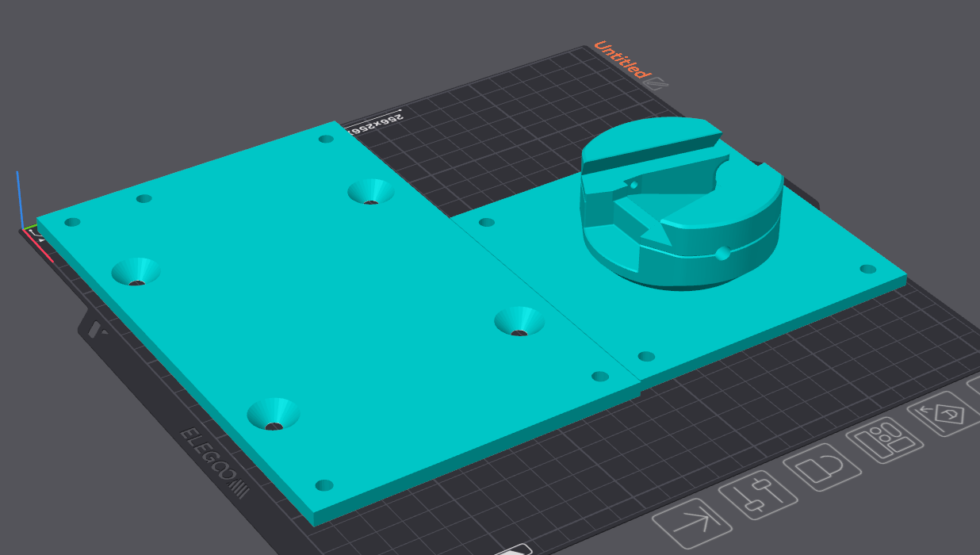Click countersunk hole nearest the bed size label
Image resolution: width=980 pixels, height=555 pixels.
[370, 192]
